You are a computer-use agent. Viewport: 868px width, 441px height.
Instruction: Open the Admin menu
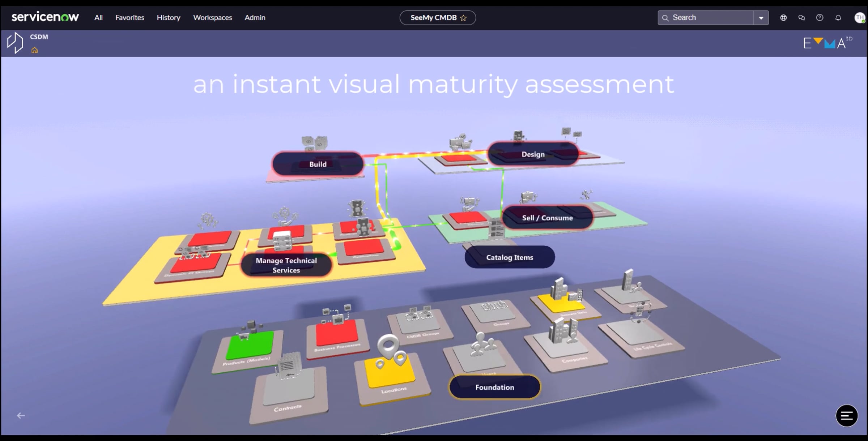pos(255,17)
